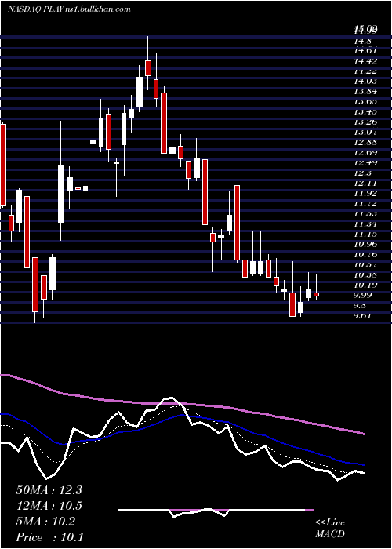Click the 10.19 price label
This screenshot has width=392, height=549.
pyautogui.click(x=365, y=284)
